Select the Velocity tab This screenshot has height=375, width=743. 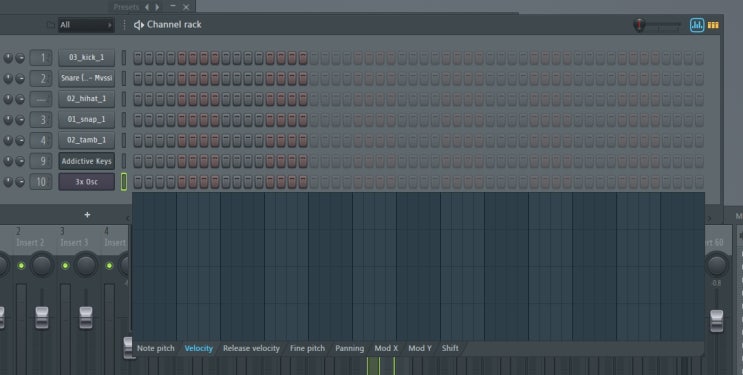coord(199,348)
